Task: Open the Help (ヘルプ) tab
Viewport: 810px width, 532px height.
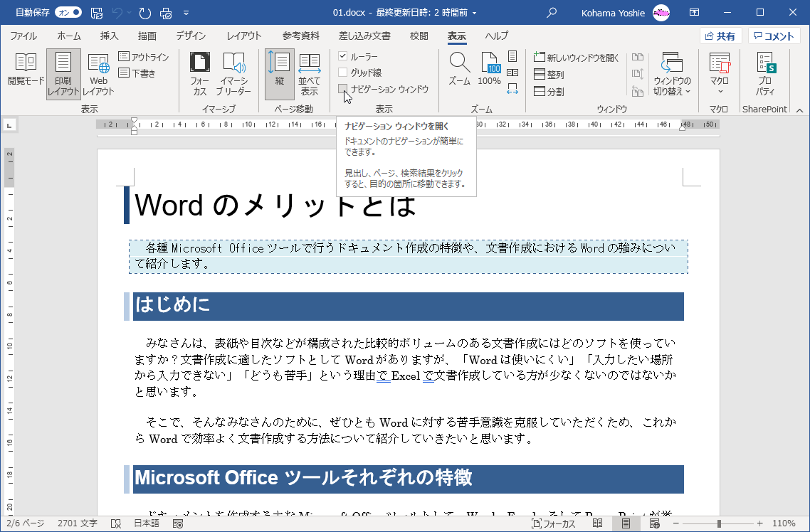Action: point(496,36)
